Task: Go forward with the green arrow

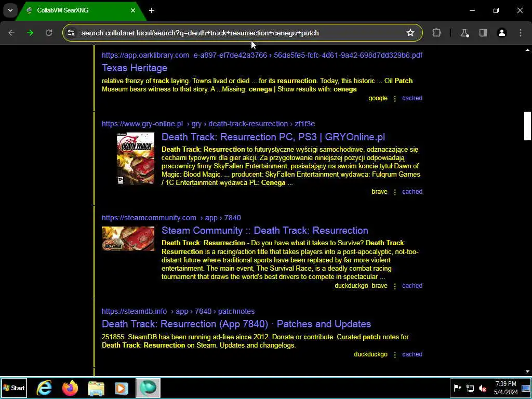Action: (x=30, y=33)
